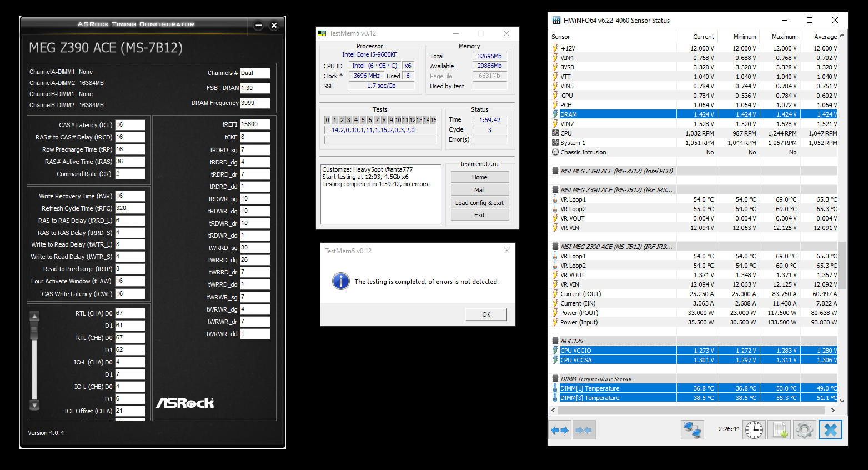The height and width of the screenshot is (470, 868).
Task: Click the thermometer icon beside DIMM[1] Temperature
Action: (x=555, y=388)
